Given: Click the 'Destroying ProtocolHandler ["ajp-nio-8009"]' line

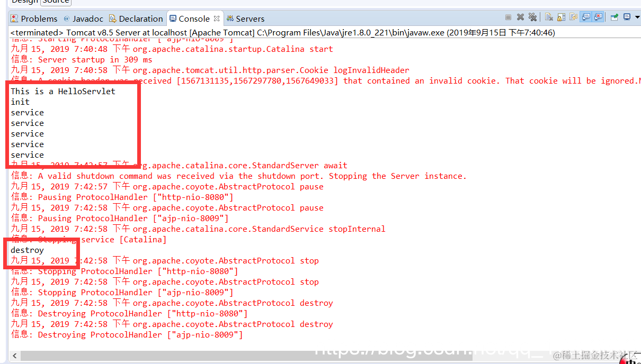Looking at the screenshot, I should coord(127,334).
